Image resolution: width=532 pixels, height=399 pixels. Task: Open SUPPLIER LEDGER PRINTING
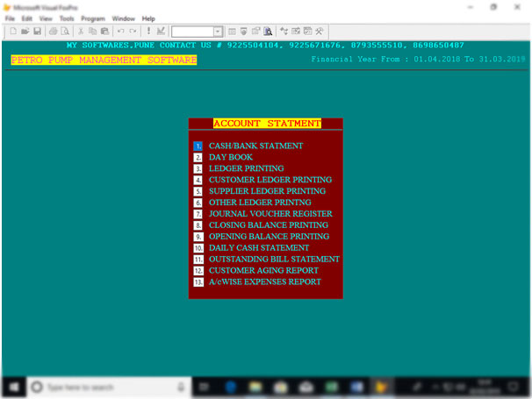[x=267, y=191]
